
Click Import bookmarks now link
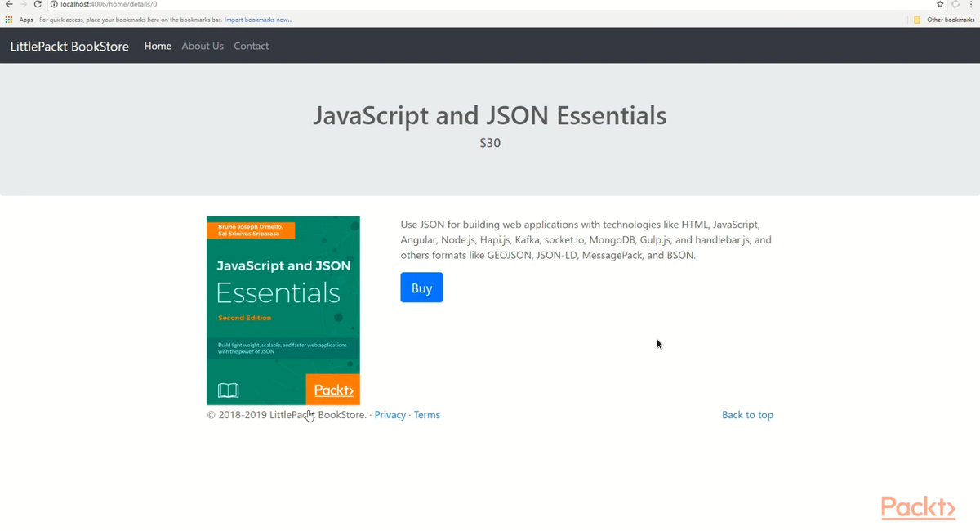click(258, 20)
